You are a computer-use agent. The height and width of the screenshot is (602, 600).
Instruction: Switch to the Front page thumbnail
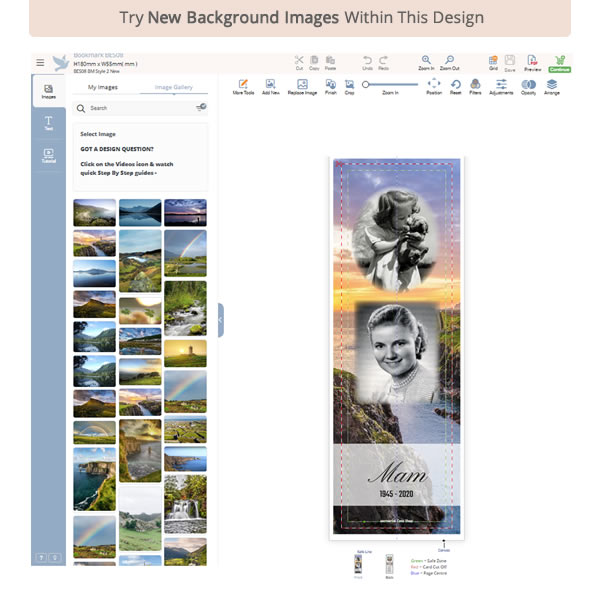358,564
